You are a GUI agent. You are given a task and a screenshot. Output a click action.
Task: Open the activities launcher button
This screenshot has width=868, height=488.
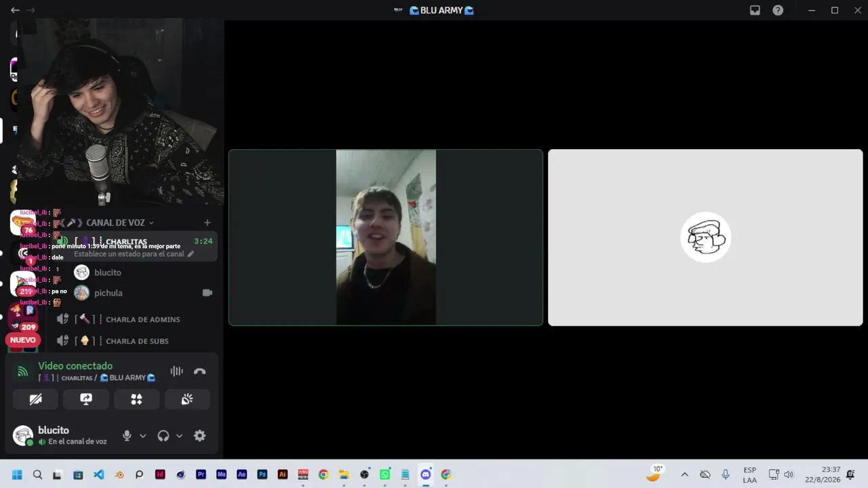pyautogui.click(x=136, y=399)
